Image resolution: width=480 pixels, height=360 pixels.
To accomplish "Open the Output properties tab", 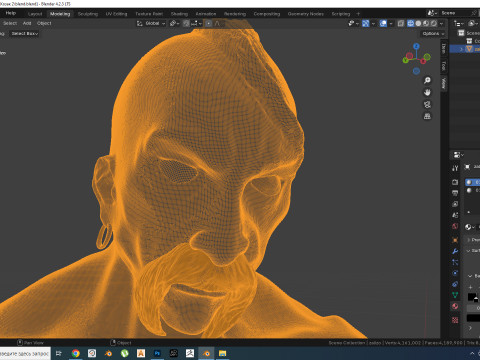I will pyautogui.click(x=455, y=193).
